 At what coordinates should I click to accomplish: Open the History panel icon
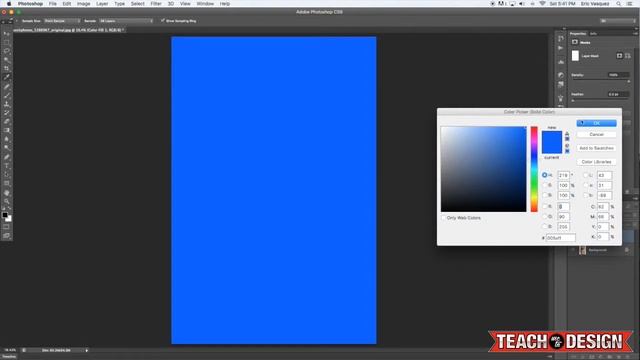(x=561, y=38)
